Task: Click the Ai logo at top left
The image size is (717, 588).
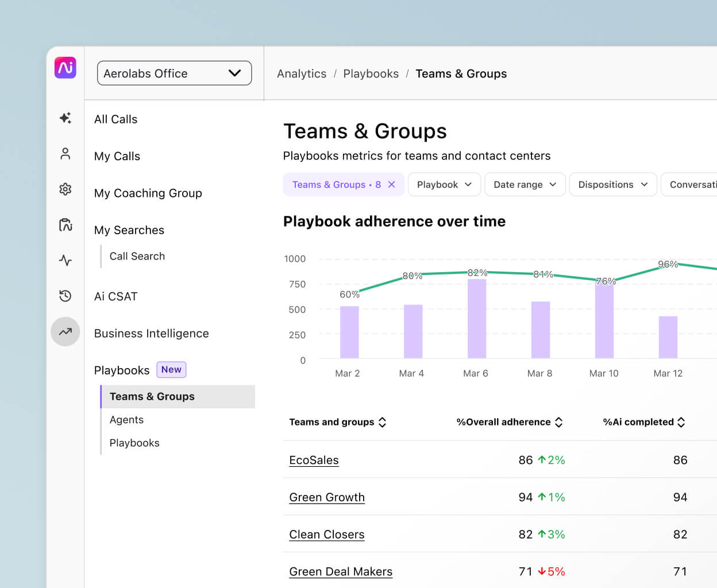Action: coord(65,68)
